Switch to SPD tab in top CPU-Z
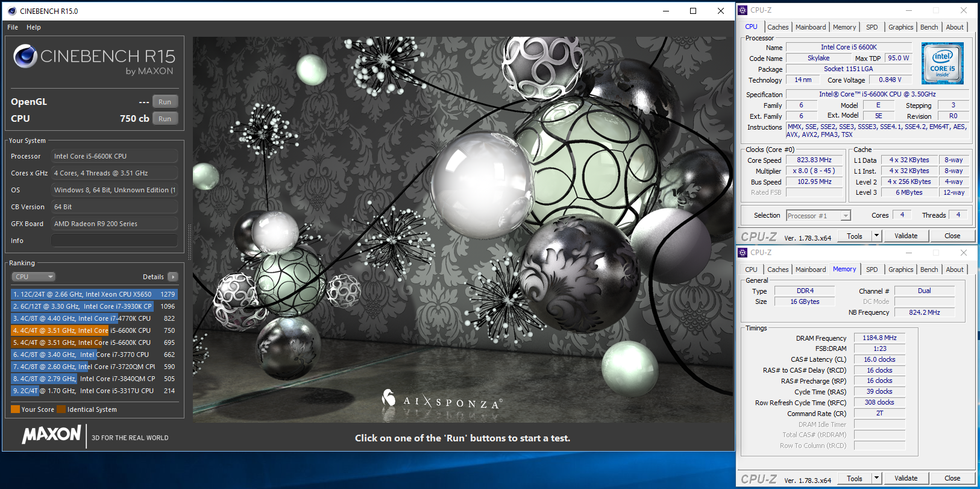This screenshot has width=980, height=489. pyautogui.click(x=872, y=27)
